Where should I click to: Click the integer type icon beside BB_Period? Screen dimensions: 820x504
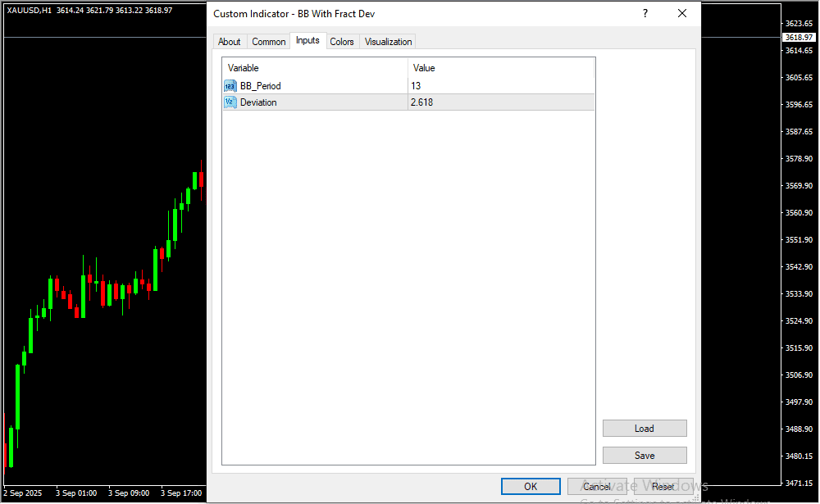230,86
